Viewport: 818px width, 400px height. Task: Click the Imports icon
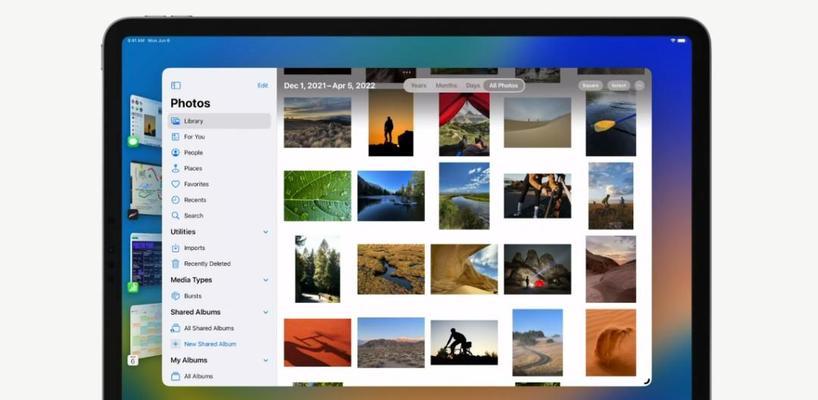tap(175, 248)
